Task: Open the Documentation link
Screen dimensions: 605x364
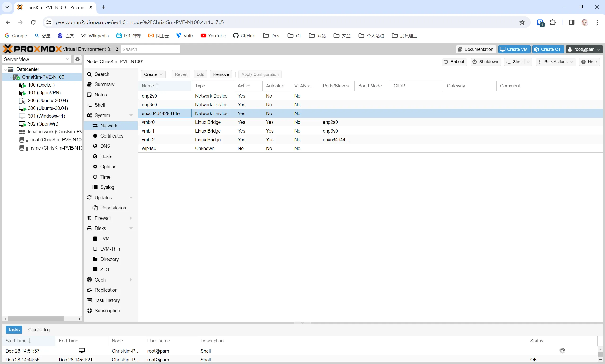Action: 476,49
